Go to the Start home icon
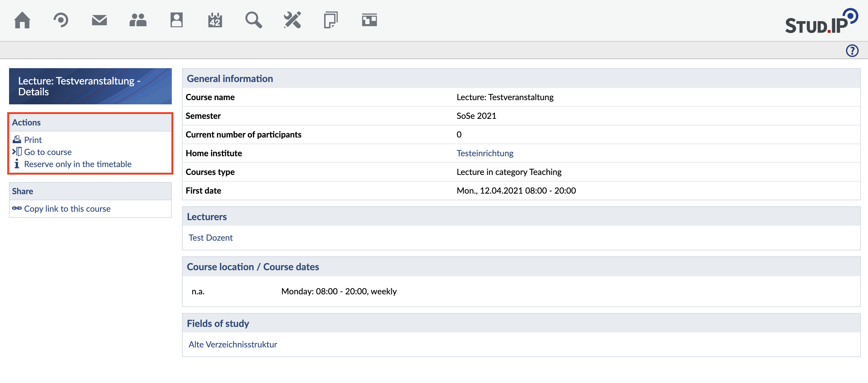868x383 pixels. pyautogui.click(x=22, y=20)
